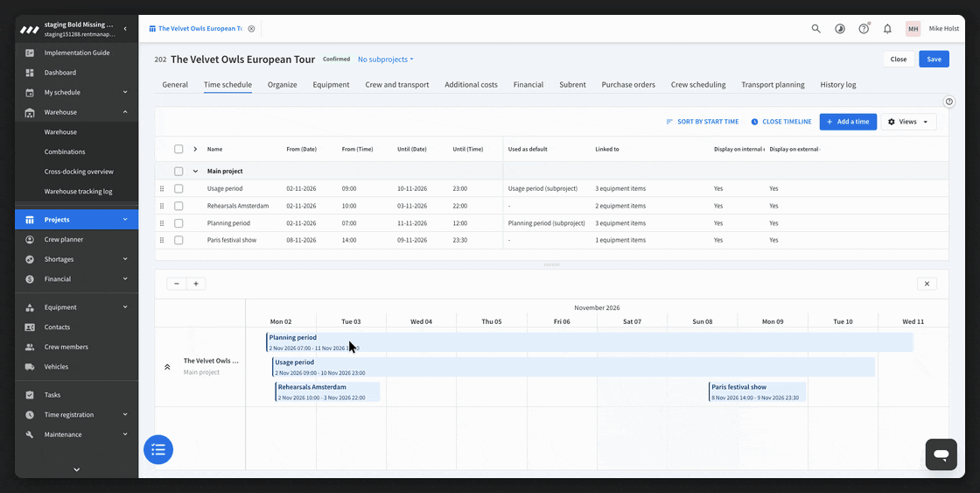This screenshot has height=493, width=980.
Task: Collapse the Main project group chevron
Action: click(x=195, y=171)
